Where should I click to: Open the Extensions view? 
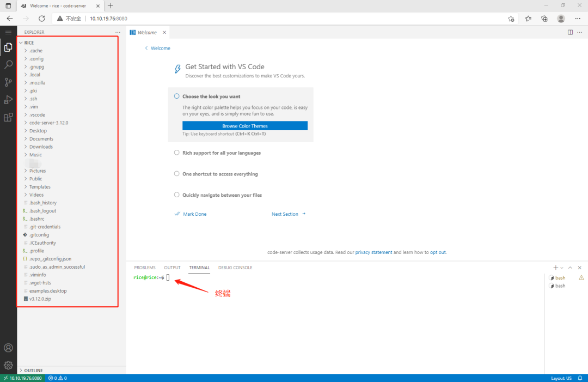point(8,117)
